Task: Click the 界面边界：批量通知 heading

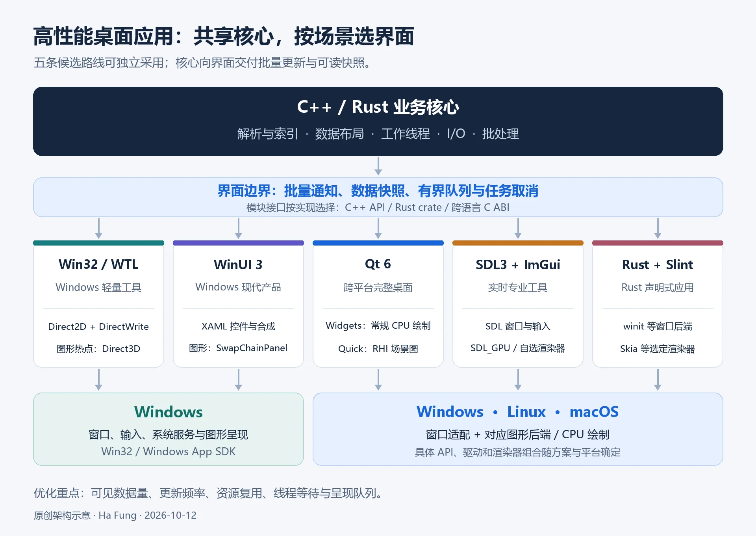Action: (x=378, y=191)
